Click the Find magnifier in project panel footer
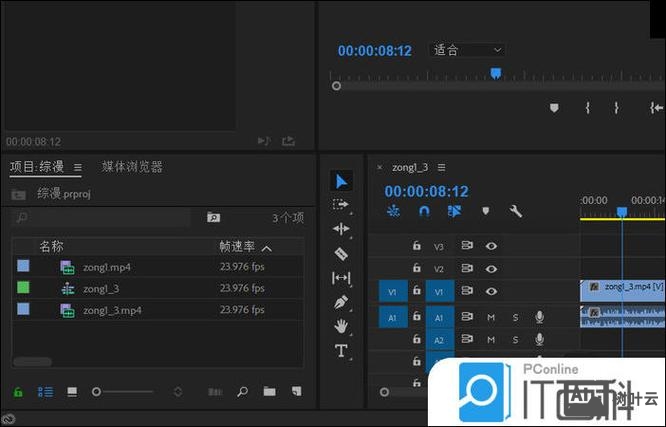The width and height of the screenshot is (666, 427). click(x=243, y=391)
